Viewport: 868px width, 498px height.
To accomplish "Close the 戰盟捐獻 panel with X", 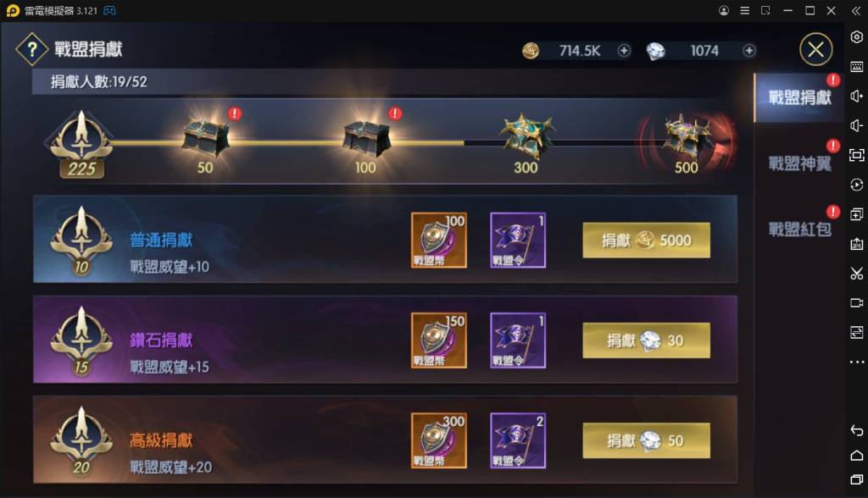I will coord(816,50).
